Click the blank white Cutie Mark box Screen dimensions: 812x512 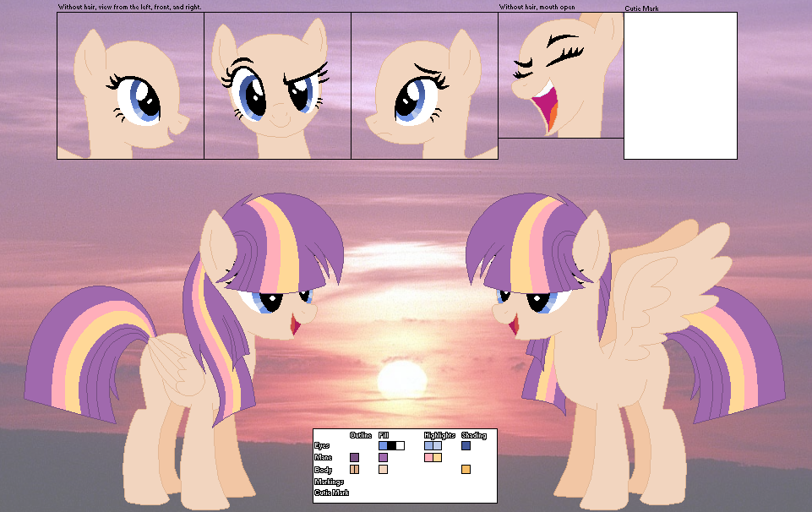680,86
